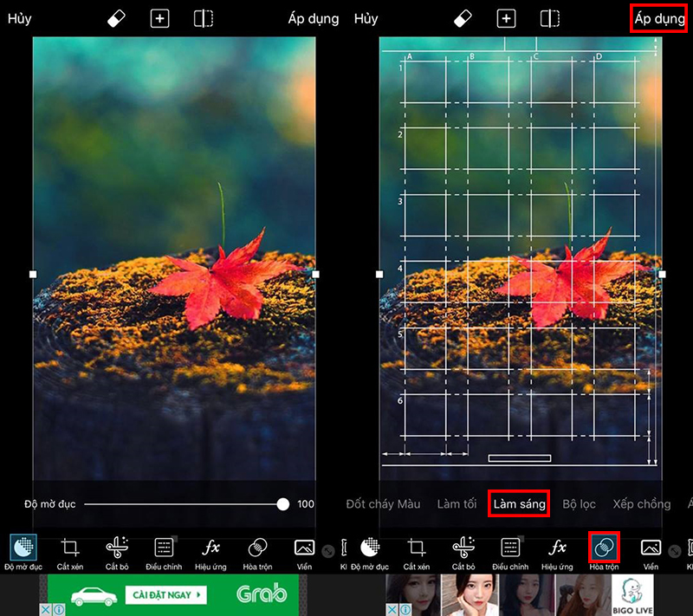Select Làm tối blend mode
Image resolution: width=693 pixels, height=616 pixels.
(457, 504)
